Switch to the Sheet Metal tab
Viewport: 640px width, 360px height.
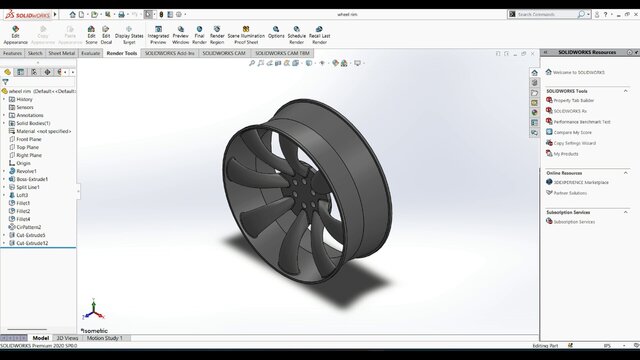(x=62, y=53)
